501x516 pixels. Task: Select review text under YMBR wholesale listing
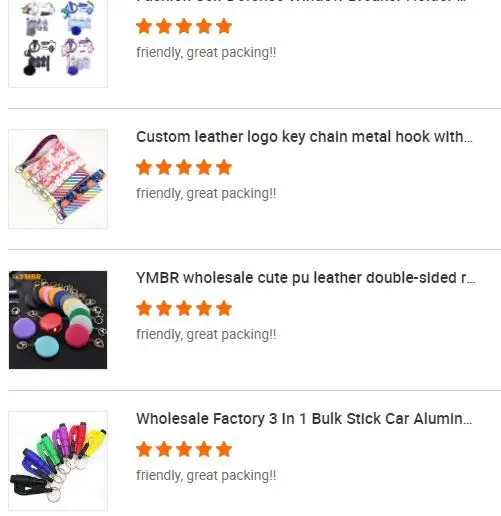tap(206, 335)
